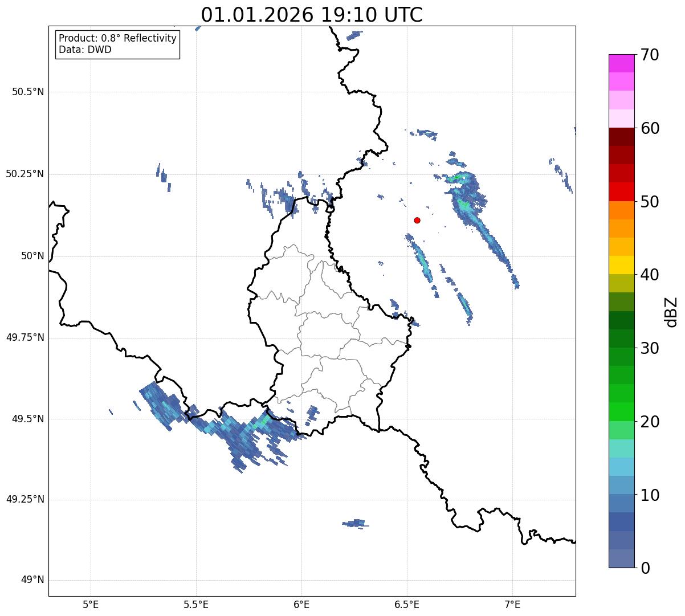The height and width of the screenshot is (616, 685).
Task: Click the red radar site marker dot
Action: (x=417, y=220)
